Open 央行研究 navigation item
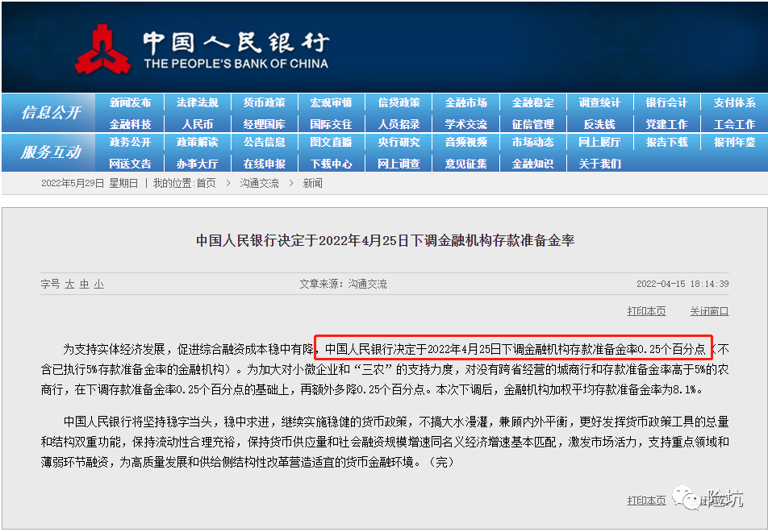The width and height of the screenshot is (768, 532). [x=399, y=143]
